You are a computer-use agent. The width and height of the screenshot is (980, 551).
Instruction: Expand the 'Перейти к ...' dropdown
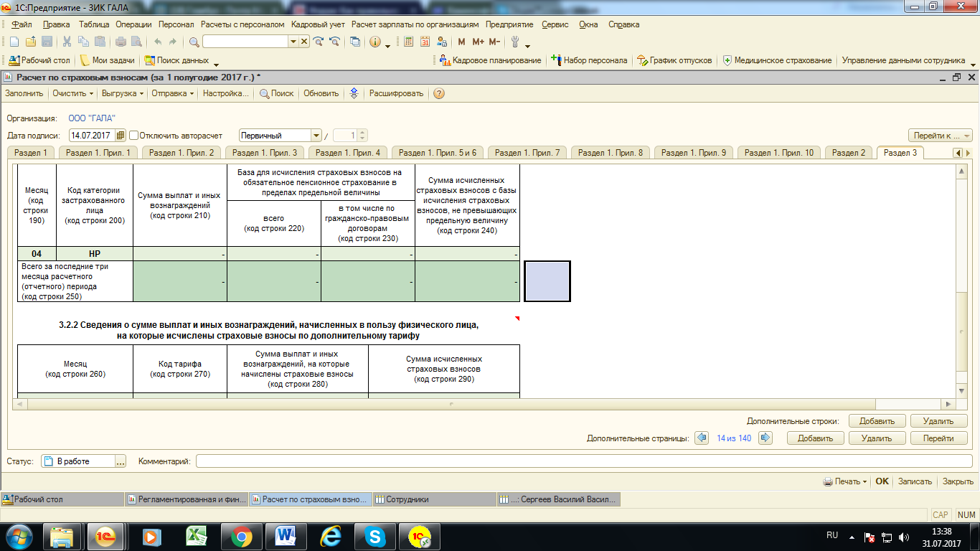pyautogui.click(x=941, y=136)
